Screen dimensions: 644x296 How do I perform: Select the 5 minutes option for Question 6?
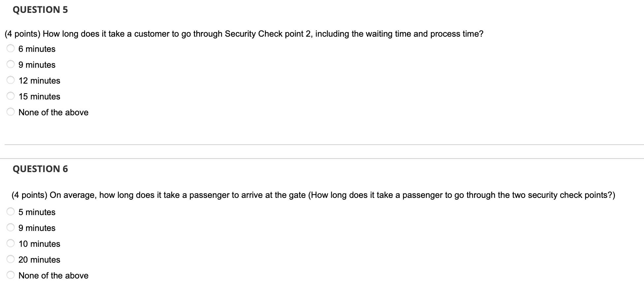coord(11,211)
